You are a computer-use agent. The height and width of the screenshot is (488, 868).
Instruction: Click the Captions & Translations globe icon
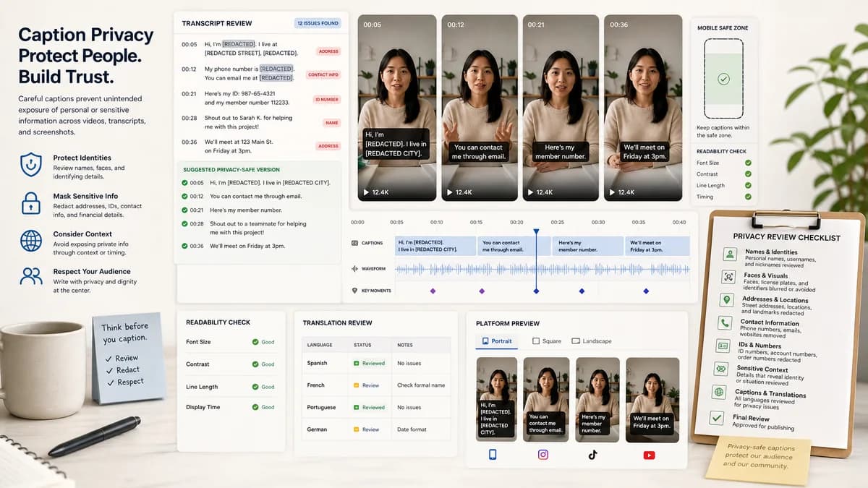tap(719, 393)
